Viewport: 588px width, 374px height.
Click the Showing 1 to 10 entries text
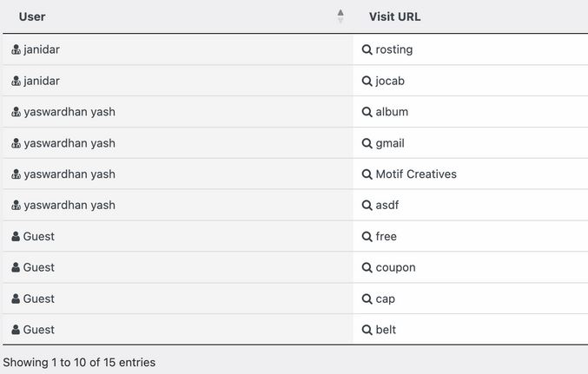tap(79, 363)
